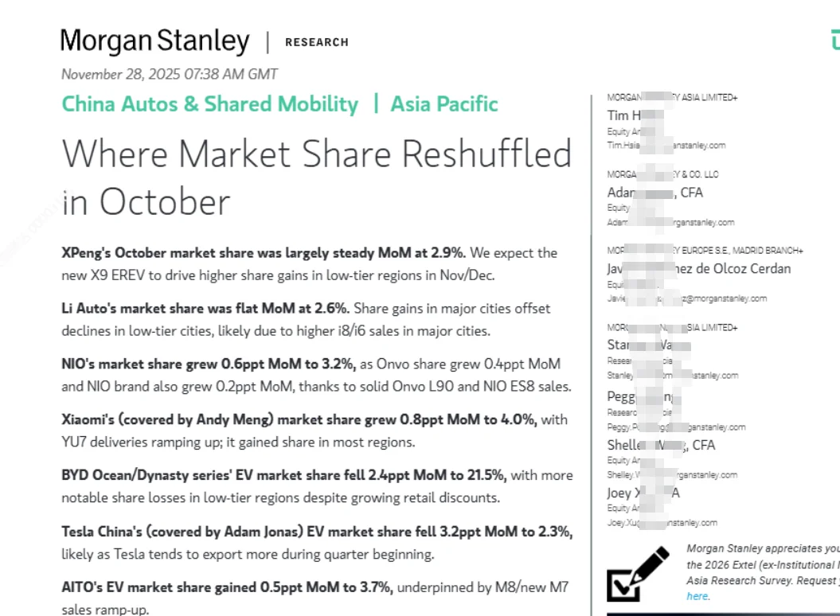Click the Joey.Xu email address

click(662, 523)
